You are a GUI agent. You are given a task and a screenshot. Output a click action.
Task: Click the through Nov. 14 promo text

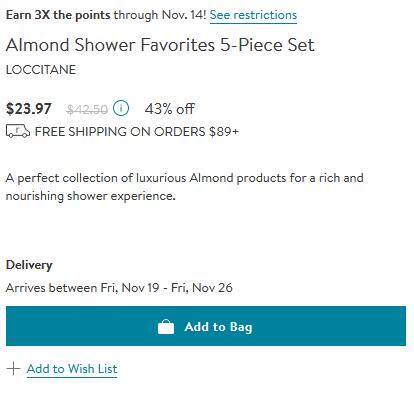coord(160,15)
